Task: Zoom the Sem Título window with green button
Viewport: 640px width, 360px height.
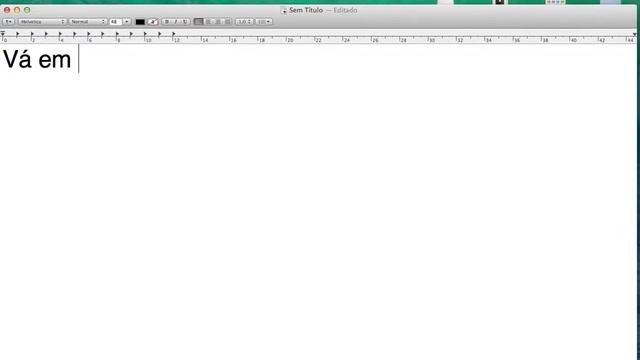Action: click(x=27, y=10)
